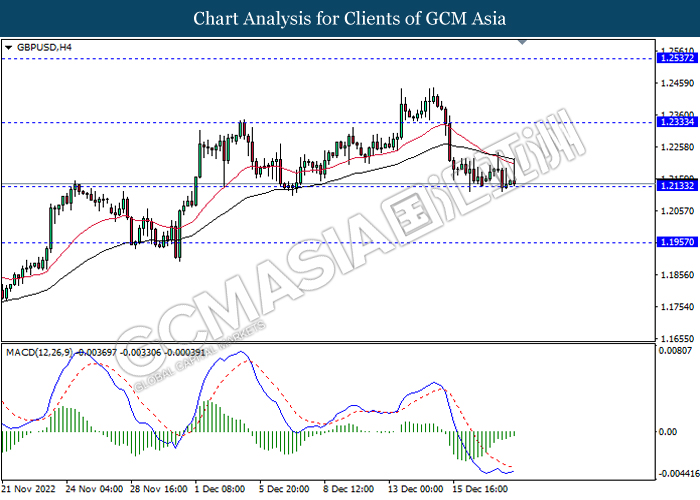Click the 0.00807 MACD scale value
700x500 pixels.
pos(675,351)
